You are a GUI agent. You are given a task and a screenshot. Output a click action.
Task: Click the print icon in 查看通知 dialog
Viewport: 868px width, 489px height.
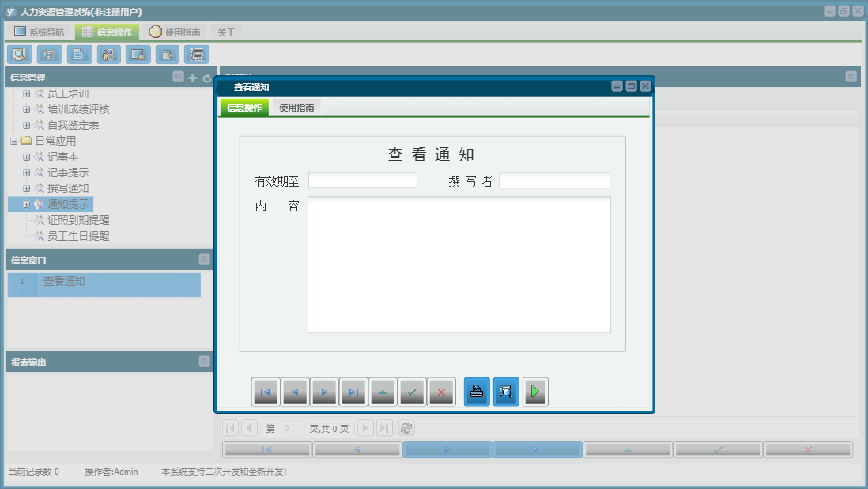(477, 392)
